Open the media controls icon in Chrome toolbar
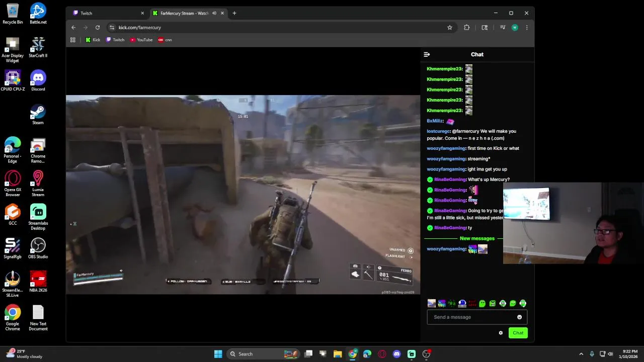644x362 pixels. pos(502,27)
